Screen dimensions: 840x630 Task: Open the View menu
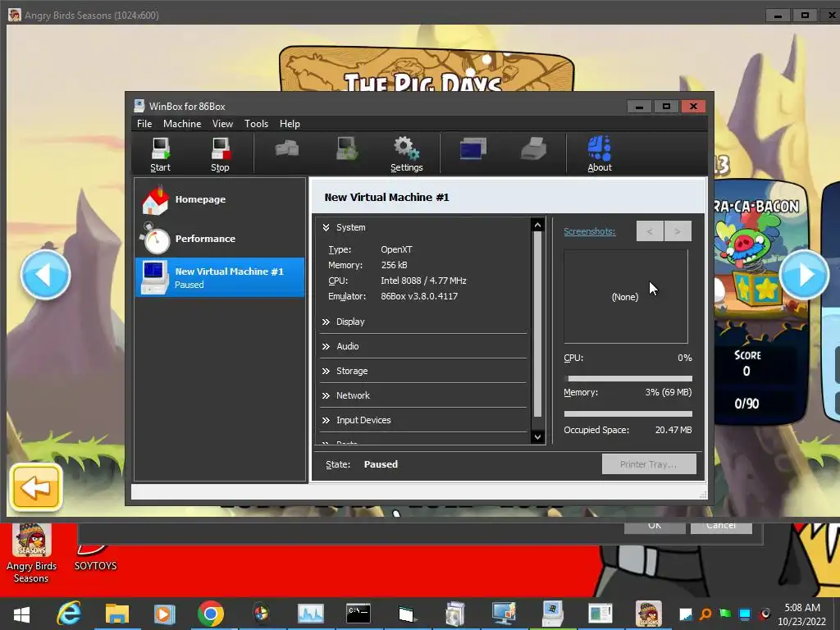222,124
